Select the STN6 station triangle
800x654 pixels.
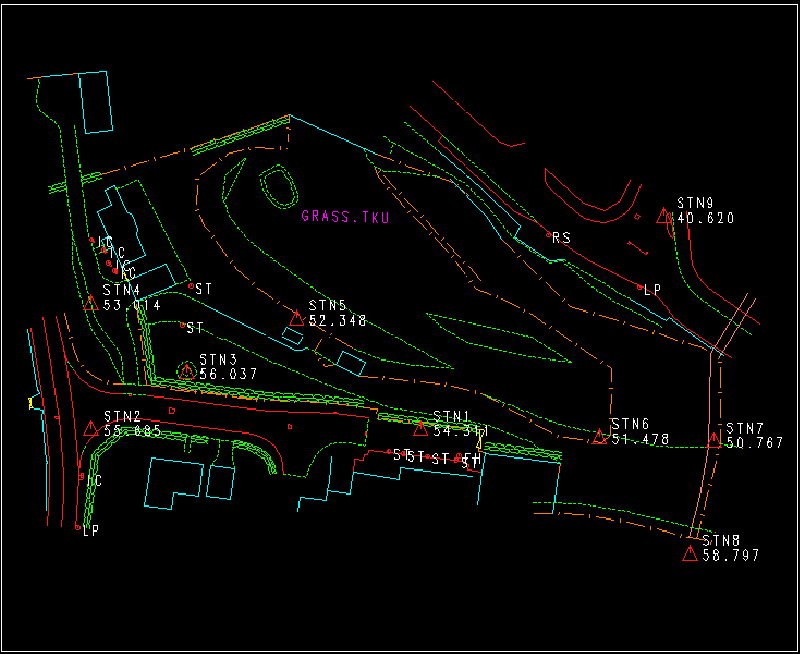pyautogui.click(x=600, y=436)
